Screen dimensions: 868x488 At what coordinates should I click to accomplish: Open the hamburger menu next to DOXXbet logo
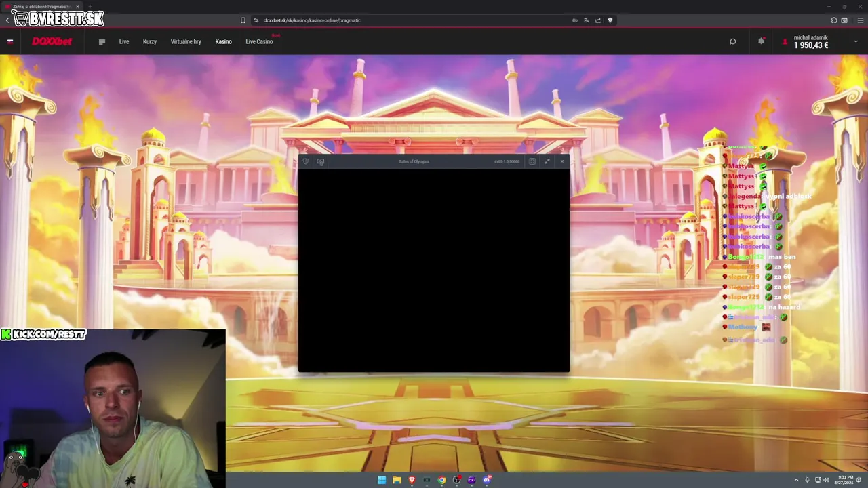tap(102, 41)
